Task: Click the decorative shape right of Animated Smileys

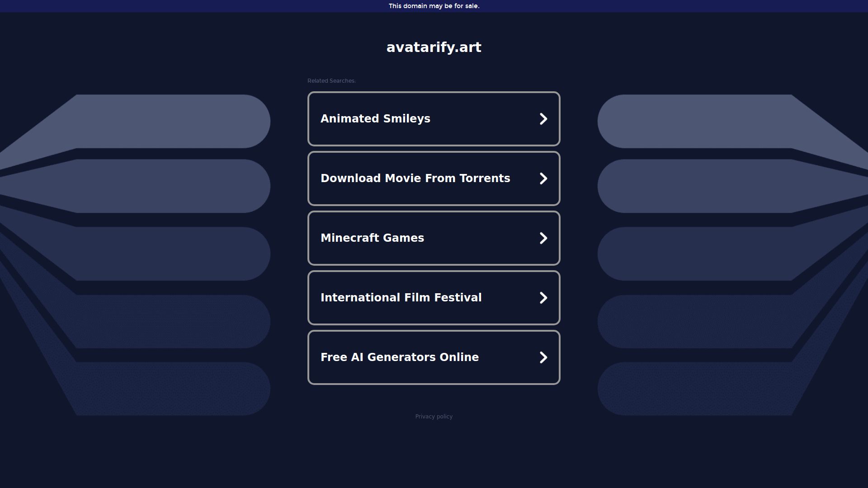Action: coord(705,121)
